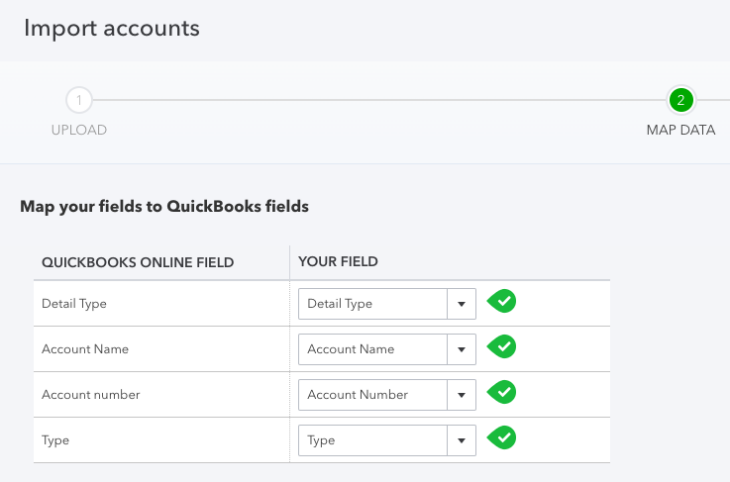Image resolution: width=730 pixels, height=482 pixels.
Task: Select the Detail Type combo box value
Action: point(373,304)
